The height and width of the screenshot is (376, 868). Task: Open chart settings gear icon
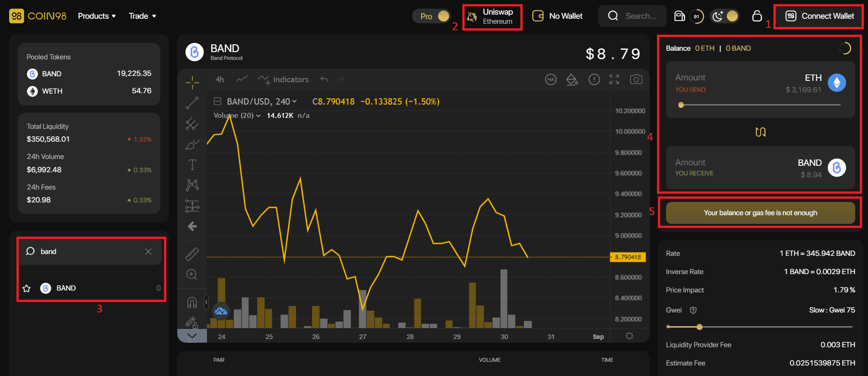630,336
